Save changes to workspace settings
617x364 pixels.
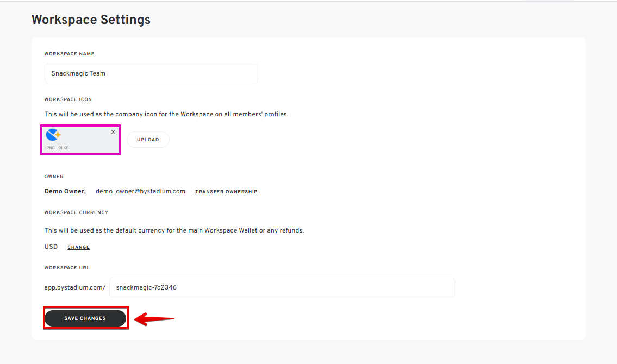[85, 318]
